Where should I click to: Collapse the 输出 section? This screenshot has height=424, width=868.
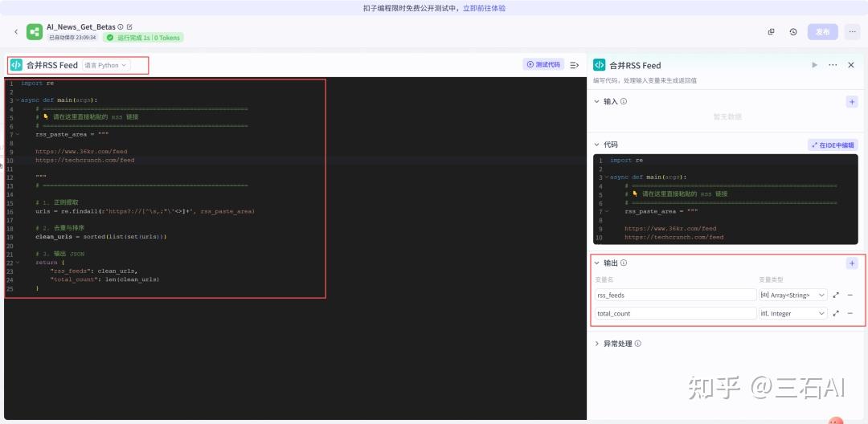point(596,263)
